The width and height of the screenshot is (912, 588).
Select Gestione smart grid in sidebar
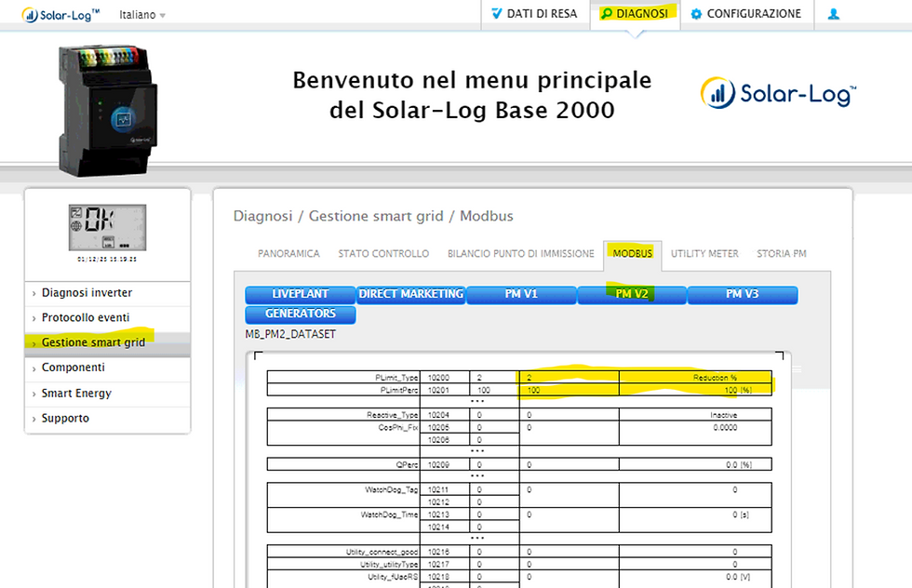[x=93, y=342]
